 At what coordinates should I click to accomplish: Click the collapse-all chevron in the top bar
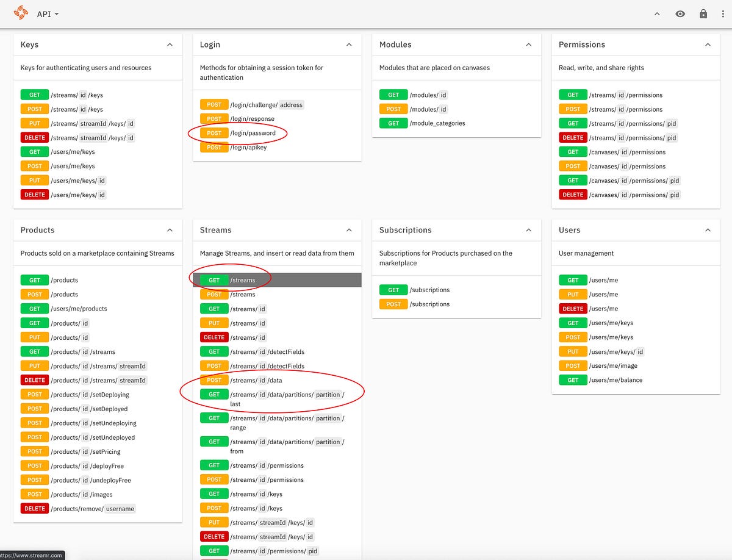click(658, 13)
